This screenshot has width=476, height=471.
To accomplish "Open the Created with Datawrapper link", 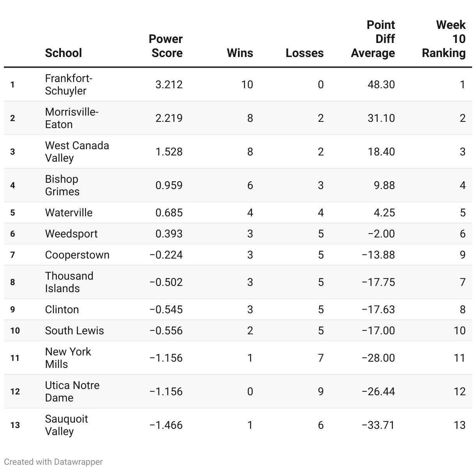I will 53,462.
